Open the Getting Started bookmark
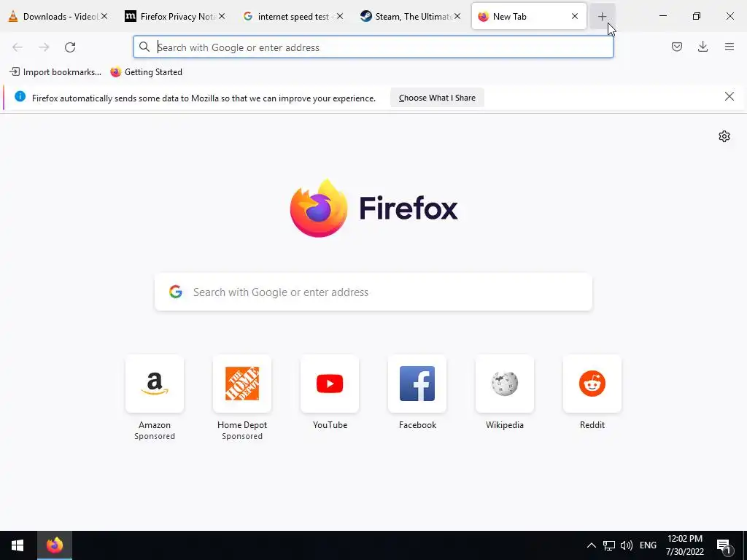The width and height of the screenshot is (747, 560). (x=146, y=72)
